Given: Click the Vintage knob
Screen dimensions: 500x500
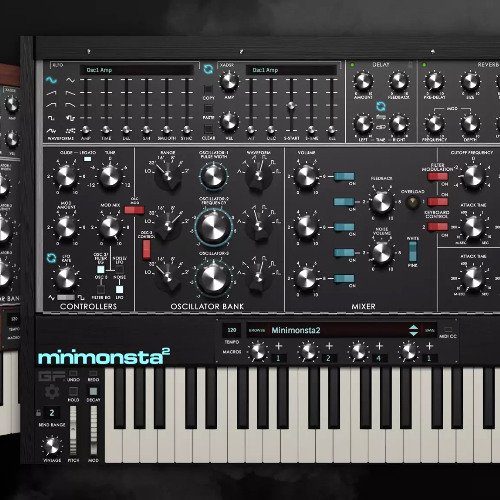Looking at the screenshot, I should pos(52,446).
